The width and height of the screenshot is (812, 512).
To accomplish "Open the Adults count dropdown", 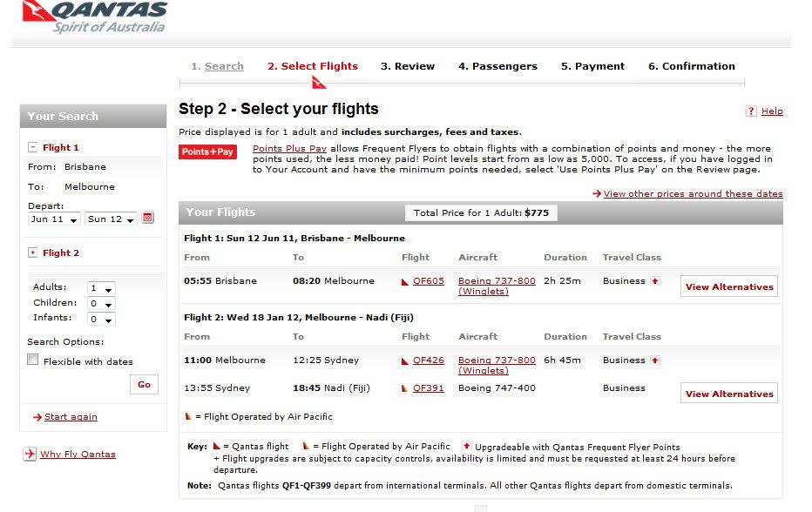I will coord(101,288).
